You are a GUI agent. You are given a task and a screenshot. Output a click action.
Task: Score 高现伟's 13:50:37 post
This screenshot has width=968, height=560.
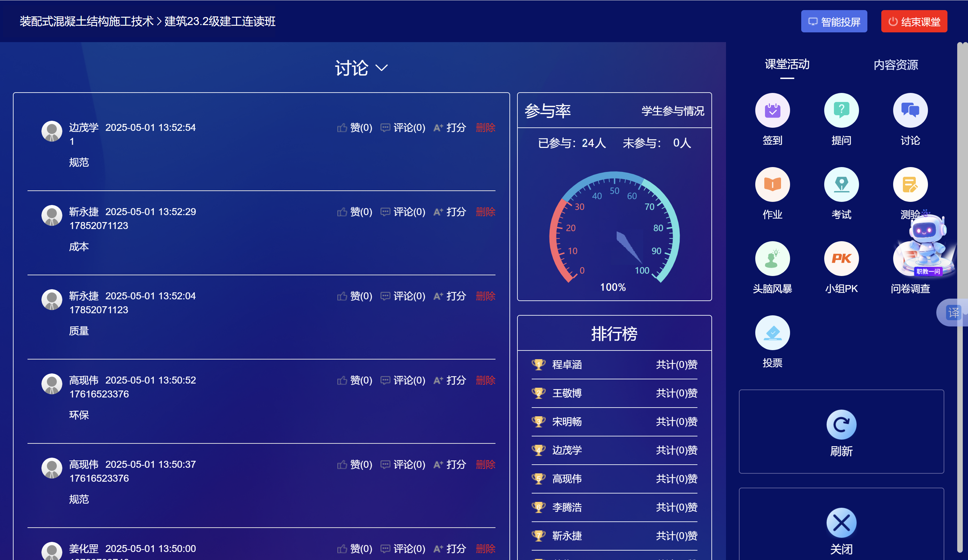pyautogui.click(x=450, y=464)
